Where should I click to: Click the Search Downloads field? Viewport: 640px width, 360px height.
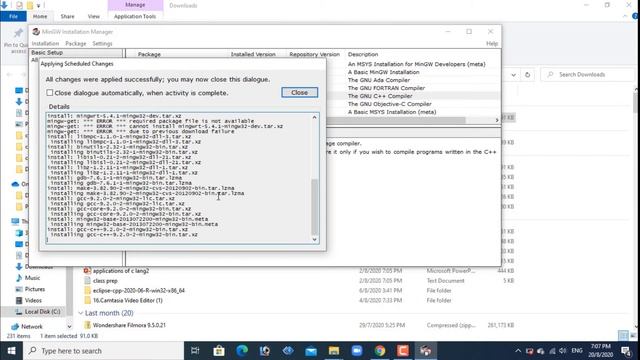coord(588,75)
